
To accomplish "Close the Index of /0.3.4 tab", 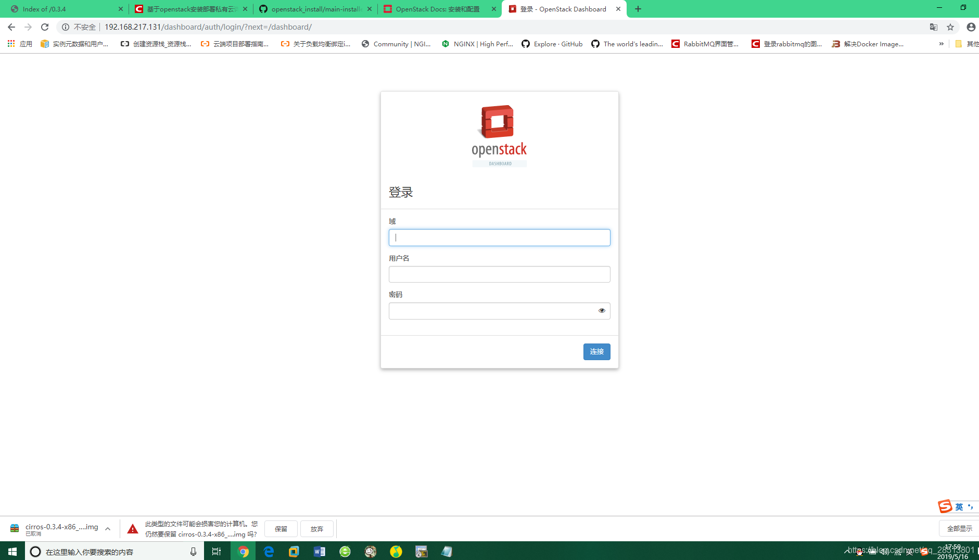I will click(121, 9).
